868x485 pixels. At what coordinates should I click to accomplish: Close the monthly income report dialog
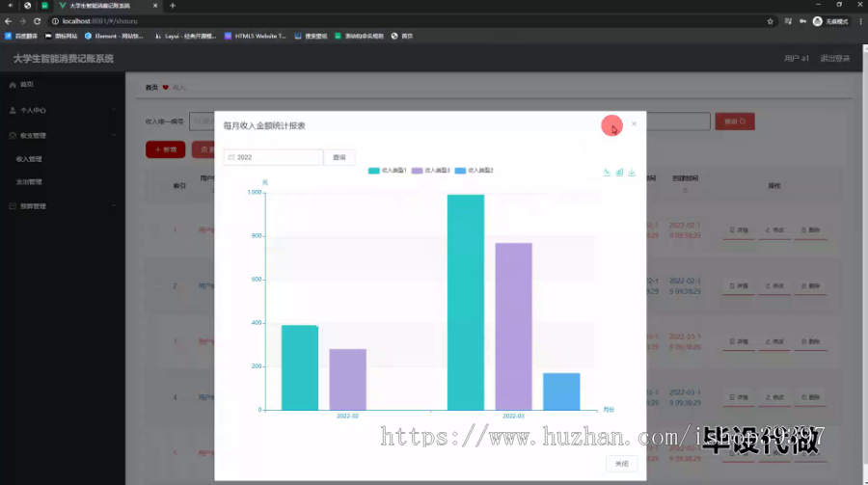click(634, 124)
